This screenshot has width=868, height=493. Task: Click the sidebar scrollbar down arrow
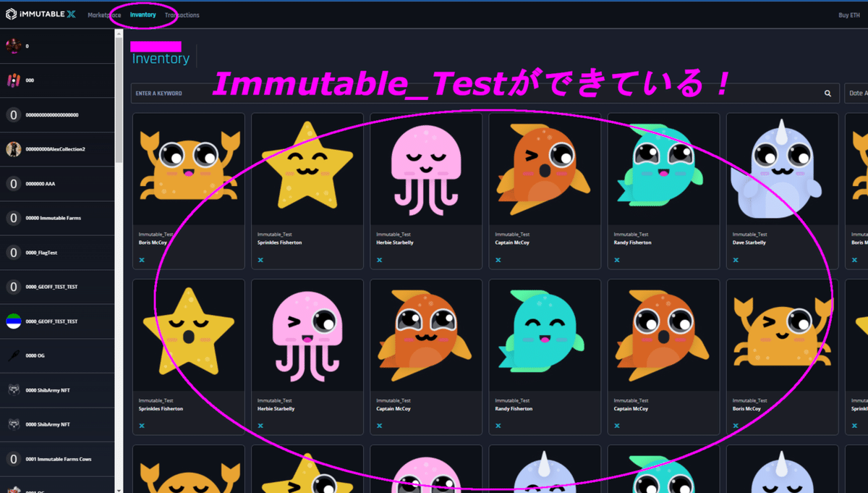[x=119, y=489]
